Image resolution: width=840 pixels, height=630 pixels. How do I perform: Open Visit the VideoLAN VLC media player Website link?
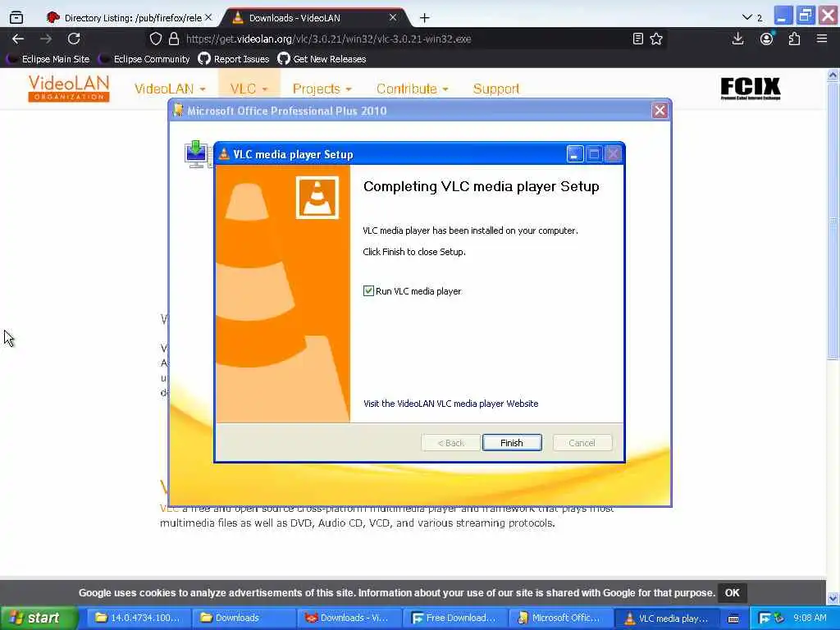point(450,404)
